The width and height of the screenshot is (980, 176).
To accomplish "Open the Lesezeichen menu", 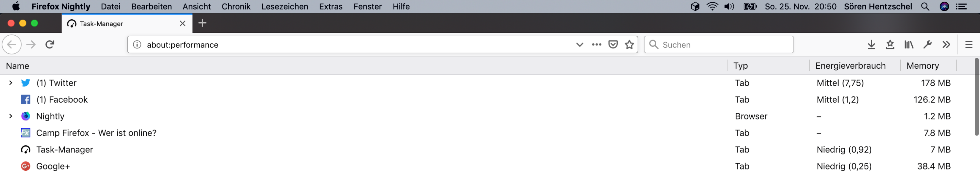I will pyautogui.click(x=285, y=7).
